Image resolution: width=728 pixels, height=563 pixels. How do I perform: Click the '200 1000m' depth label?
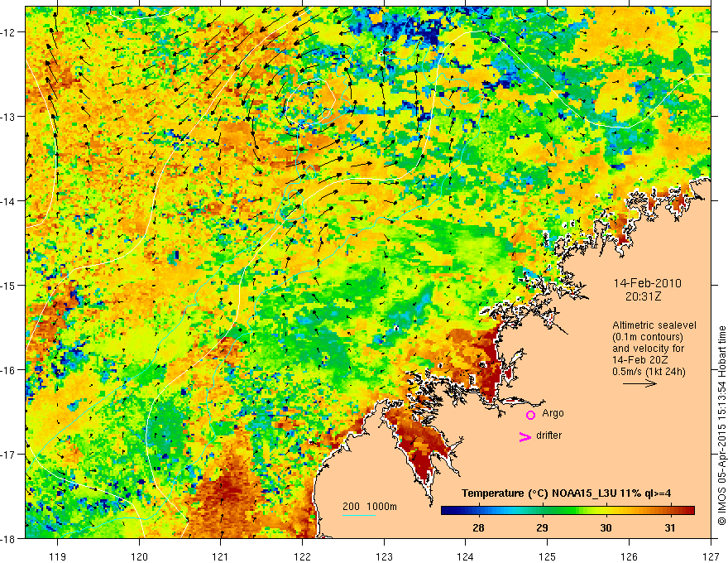[370, 507]
